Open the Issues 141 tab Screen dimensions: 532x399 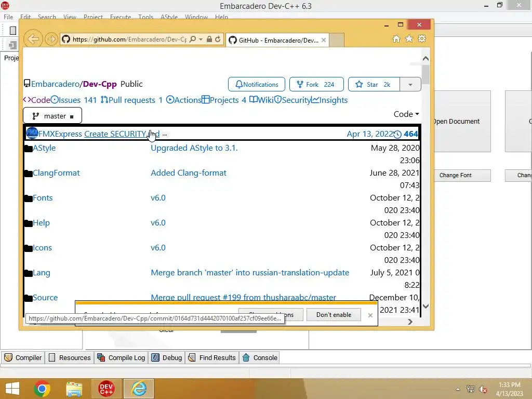(x=74, y=100)
